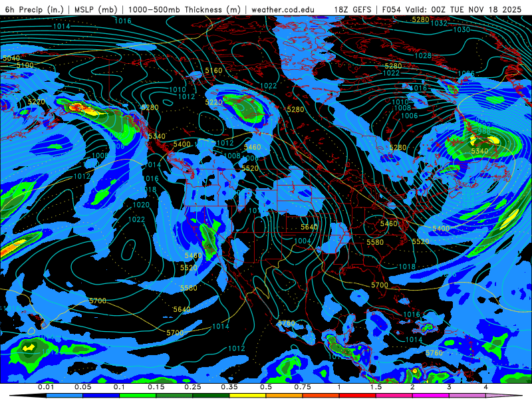Image resolution: width=532 pixels, height=399 pixels.
Task: Click the '1018' label near Florida
Action: click(407, 267)
